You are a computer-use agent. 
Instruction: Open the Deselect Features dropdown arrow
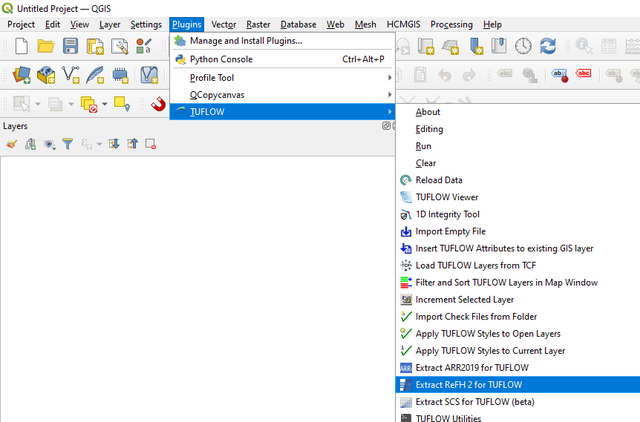click(103, 103)
